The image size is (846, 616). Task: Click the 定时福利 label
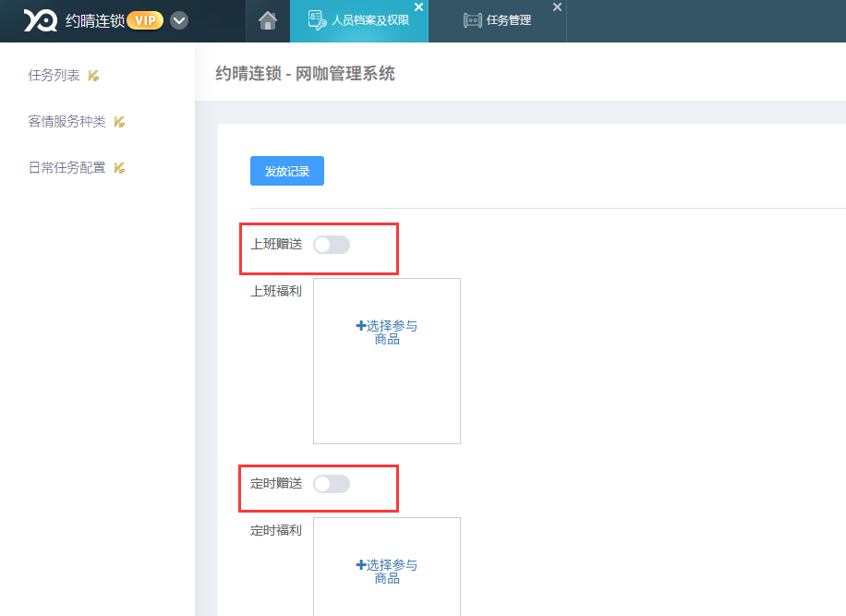(276, 531)
